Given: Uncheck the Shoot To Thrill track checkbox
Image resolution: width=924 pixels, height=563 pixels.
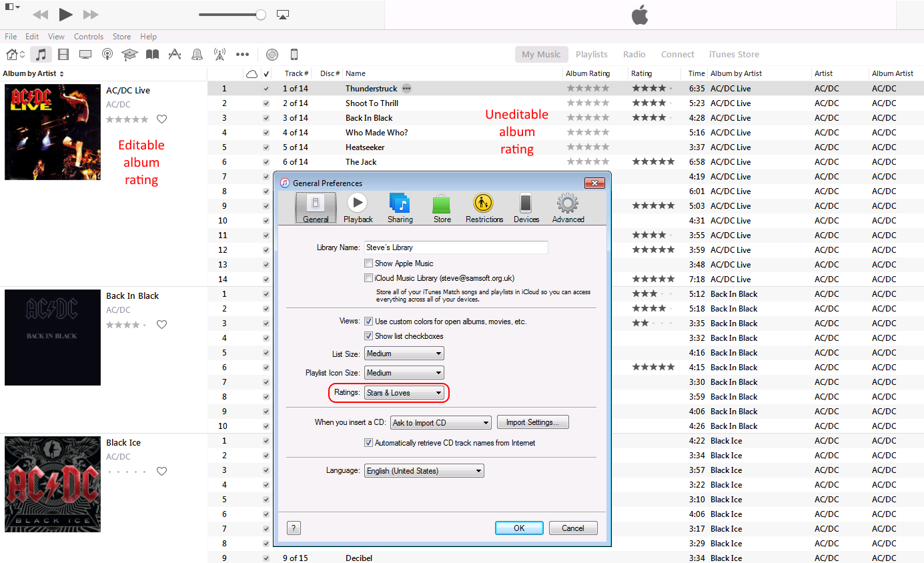Looking at the screenshot, I should click(x=266, y=103).
